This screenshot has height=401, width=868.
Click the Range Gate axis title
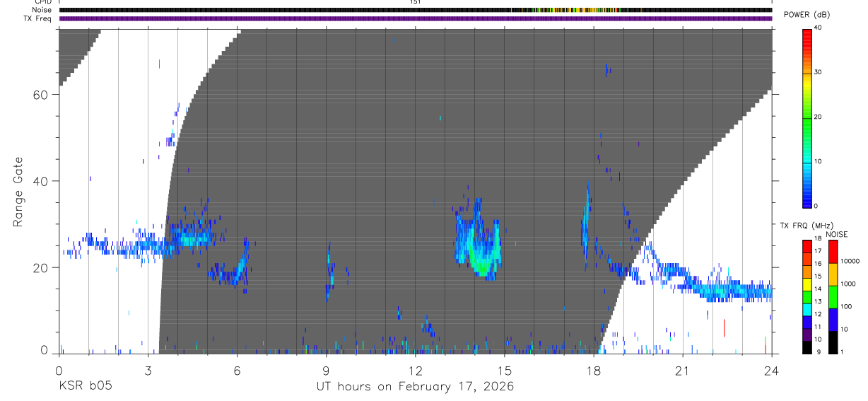click(19, 193)
